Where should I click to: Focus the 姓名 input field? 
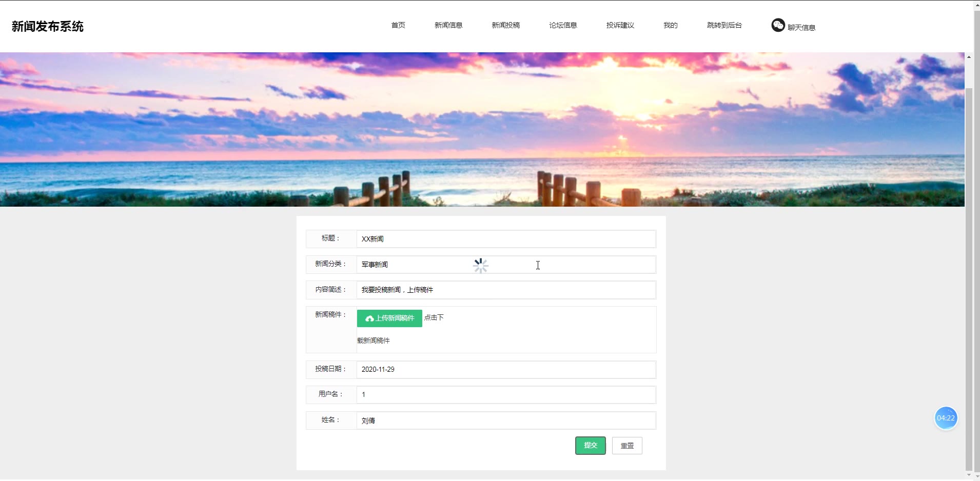(x=506, y=420)
